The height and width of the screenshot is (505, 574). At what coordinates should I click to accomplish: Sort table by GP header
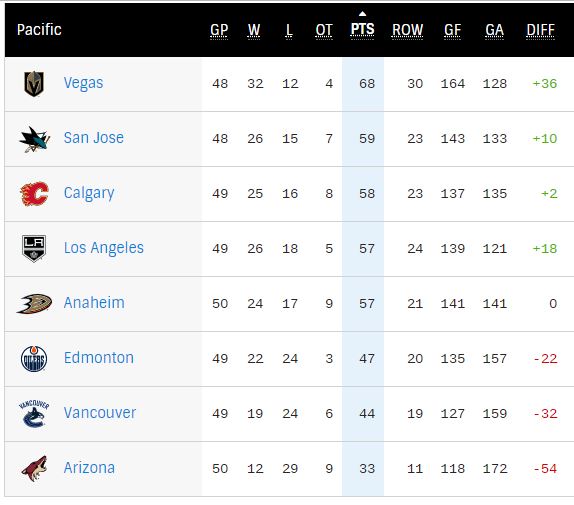click(219, 30)
